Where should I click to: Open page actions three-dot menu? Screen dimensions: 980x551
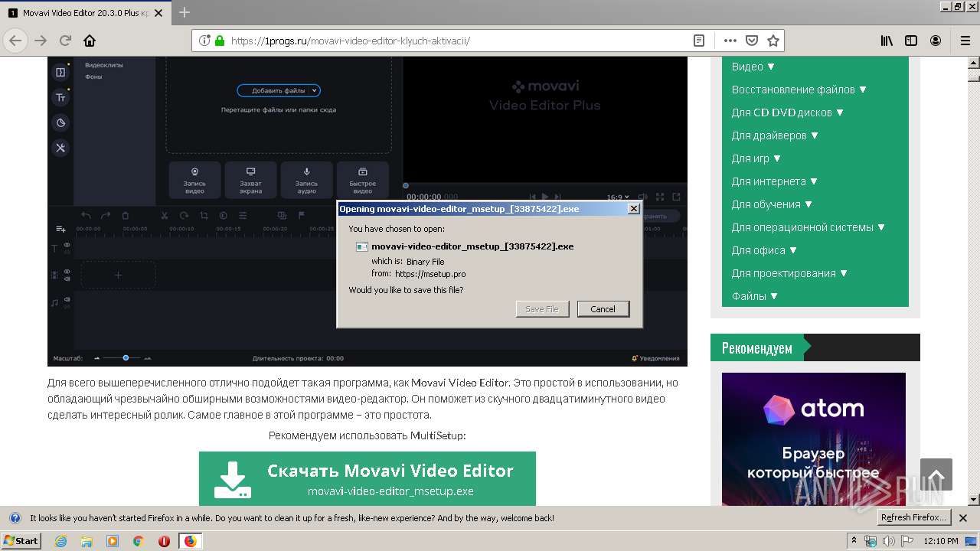tap(730, 41)
